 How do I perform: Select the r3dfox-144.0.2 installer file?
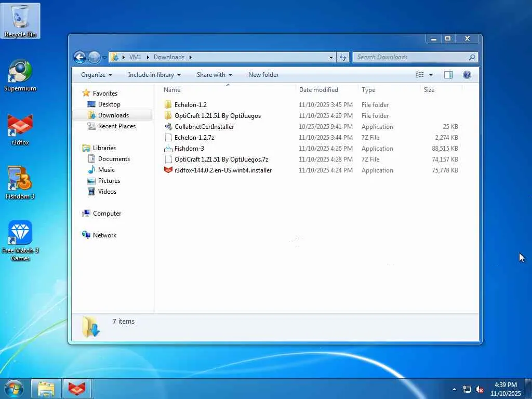click(223, 170)
